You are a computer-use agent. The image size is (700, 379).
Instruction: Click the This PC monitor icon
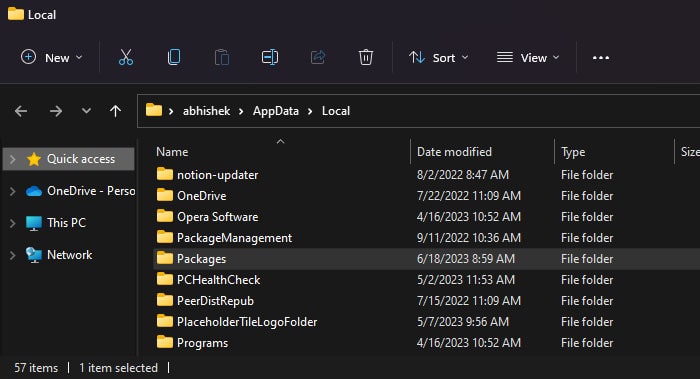tap(34, 223)
